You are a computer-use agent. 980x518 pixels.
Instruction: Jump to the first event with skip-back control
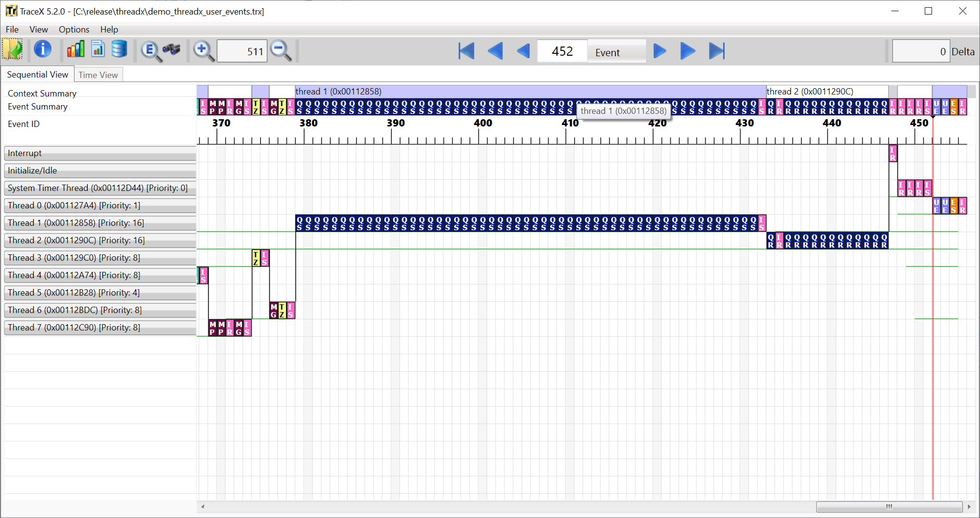tap(465, 50)
